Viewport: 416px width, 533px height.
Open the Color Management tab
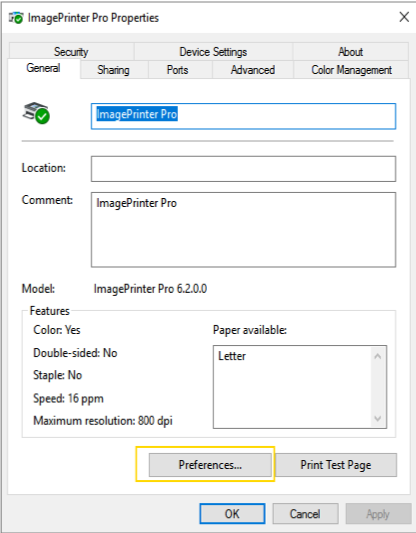tap(351, 70)
